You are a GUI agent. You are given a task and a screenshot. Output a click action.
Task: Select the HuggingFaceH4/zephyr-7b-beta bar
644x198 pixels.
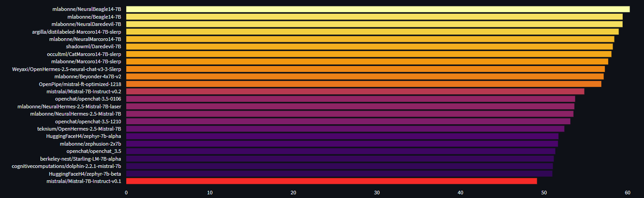339,173
